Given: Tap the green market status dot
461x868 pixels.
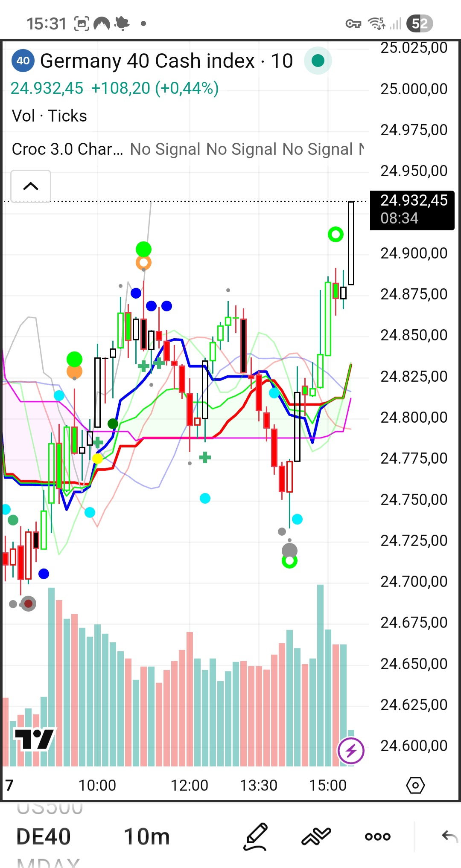Looking at the screenshot, I should 318,61.
